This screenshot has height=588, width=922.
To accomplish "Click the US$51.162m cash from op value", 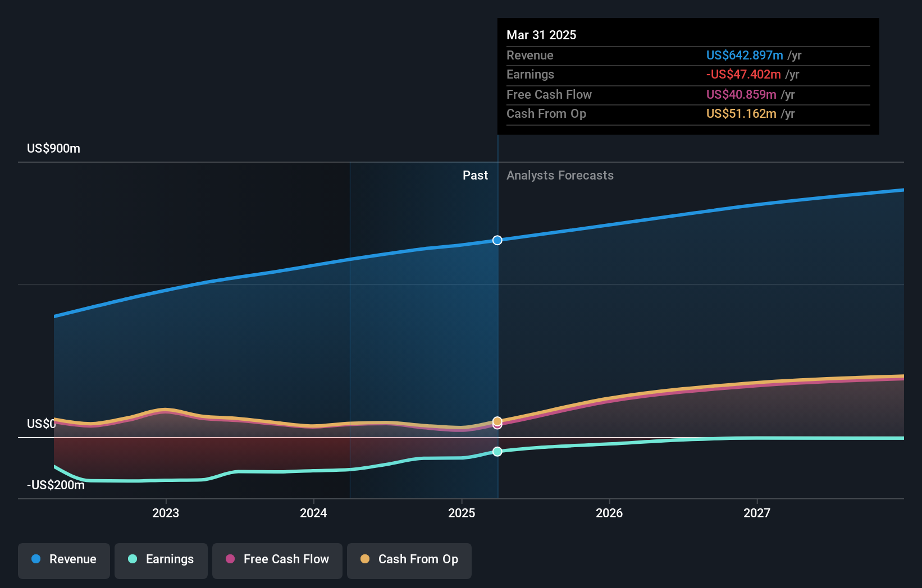I will [741, 113].
